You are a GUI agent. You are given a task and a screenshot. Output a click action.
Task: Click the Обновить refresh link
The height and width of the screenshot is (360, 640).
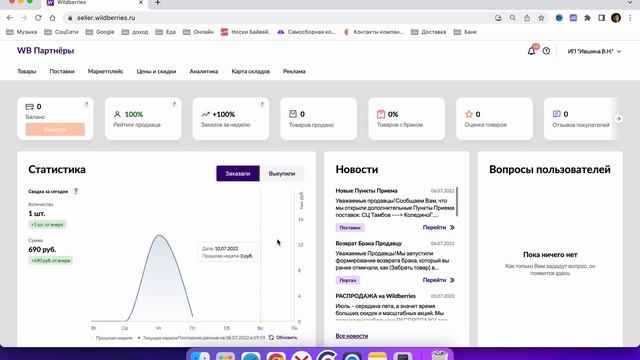pos(283,338)
